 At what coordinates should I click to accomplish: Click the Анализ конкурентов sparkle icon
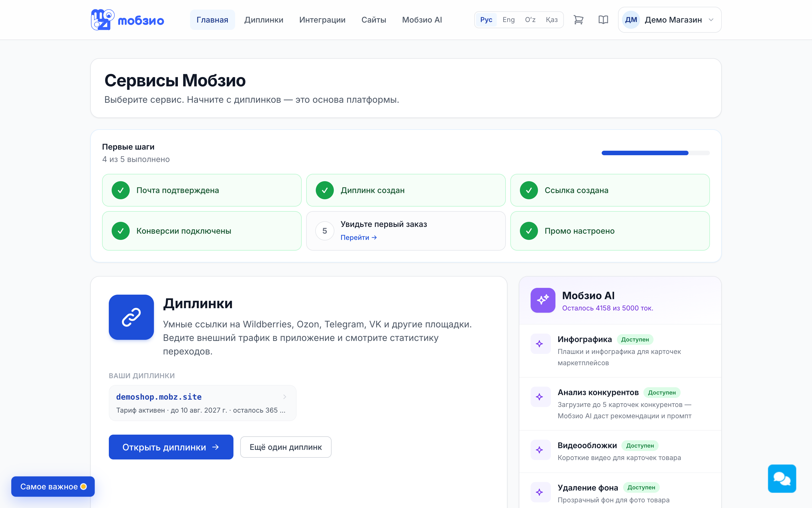(x=540, y=397)
